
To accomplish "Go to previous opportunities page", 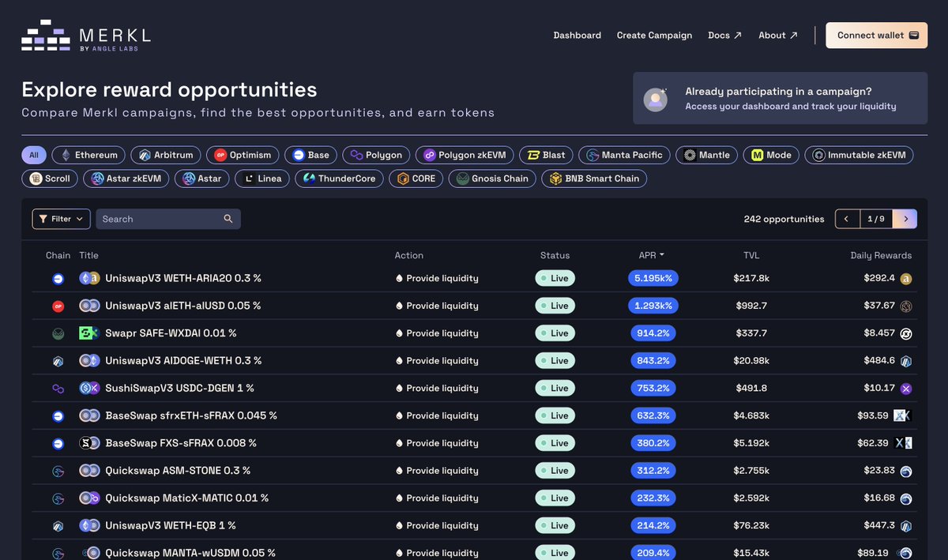I will [x=847, y=219].
